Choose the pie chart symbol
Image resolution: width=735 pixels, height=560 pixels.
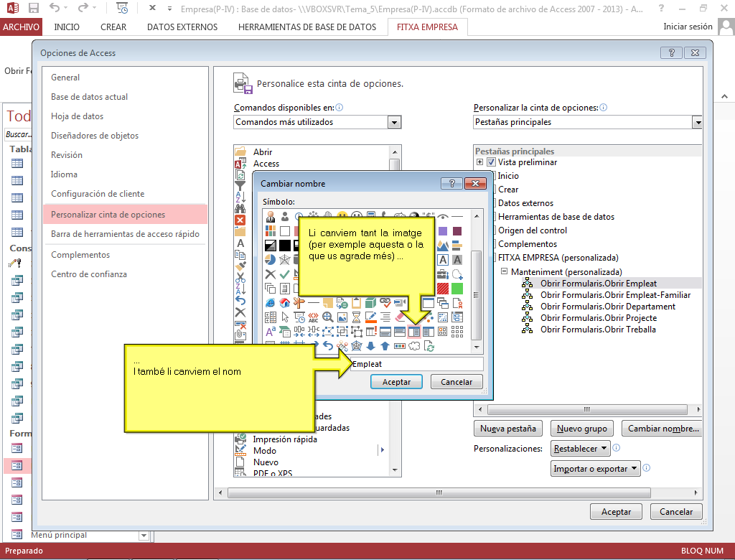[x=271, y=260]
